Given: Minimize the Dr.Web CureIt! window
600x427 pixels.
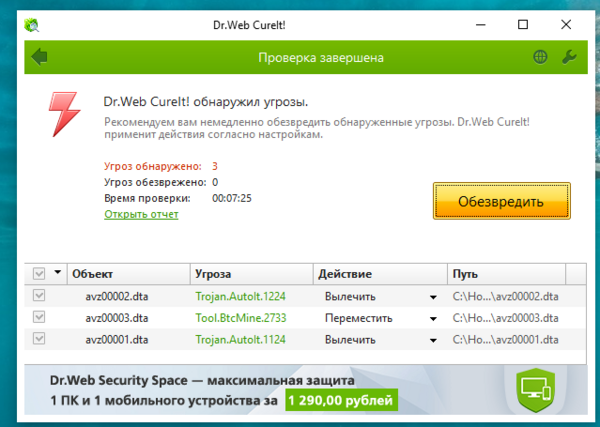Looking at the screenshot, I should pyautogui.click(x=481, y=25).
